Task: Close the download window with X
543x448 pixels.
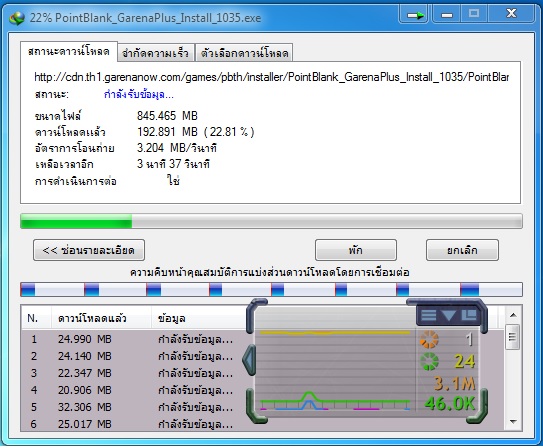Action: click(x=511, y=14)
